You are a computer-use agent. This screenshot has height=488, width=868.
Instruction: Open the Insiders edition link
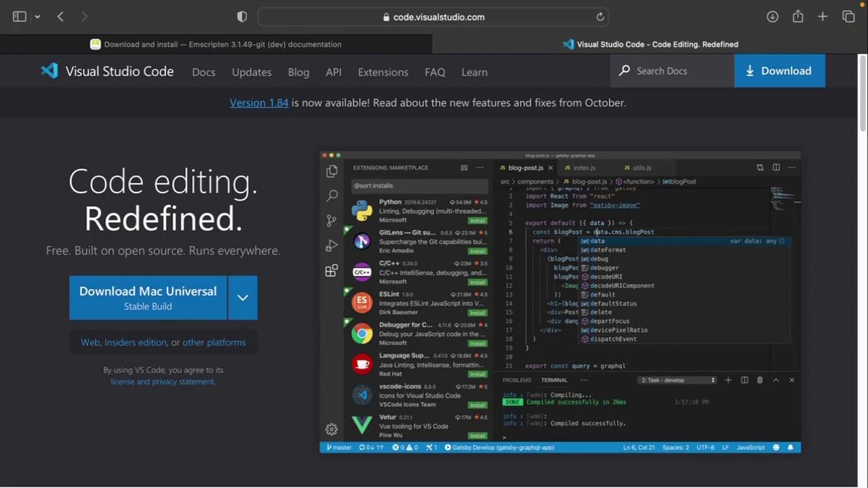point(135,342)
